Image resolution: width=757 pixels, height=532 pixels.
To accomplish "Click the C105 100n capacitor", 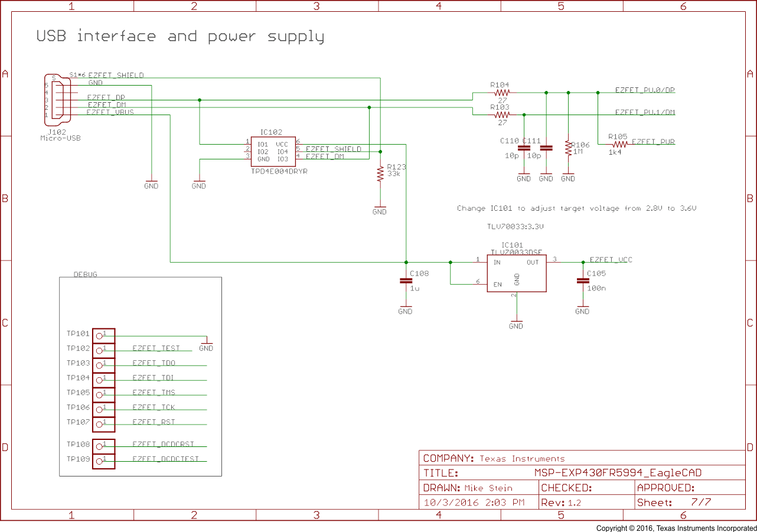I will (x=583, y=281).
